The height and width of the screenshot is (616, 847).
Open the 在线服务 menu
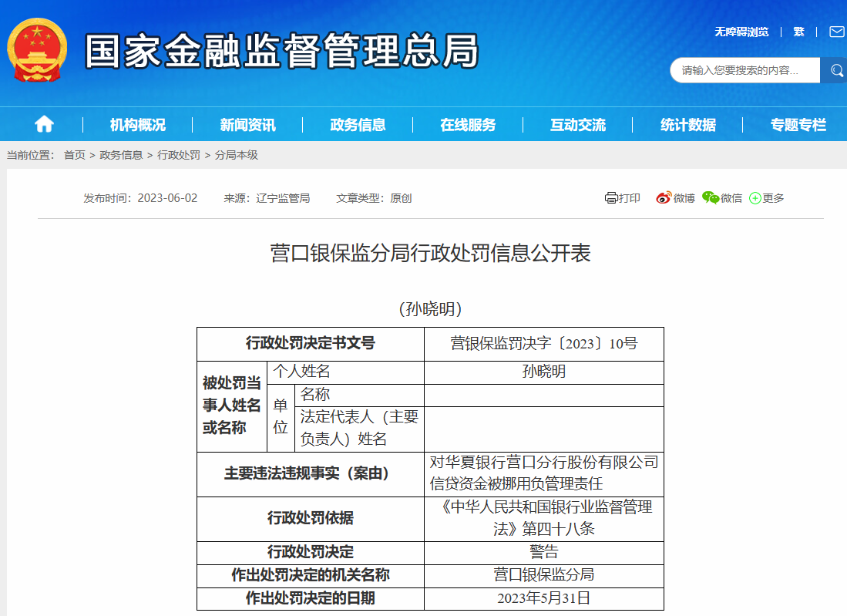(x=468, y=125)
